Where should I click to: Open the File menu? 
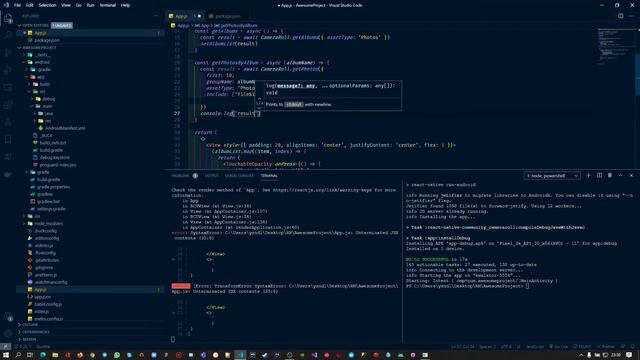click(x=17, y=5)
